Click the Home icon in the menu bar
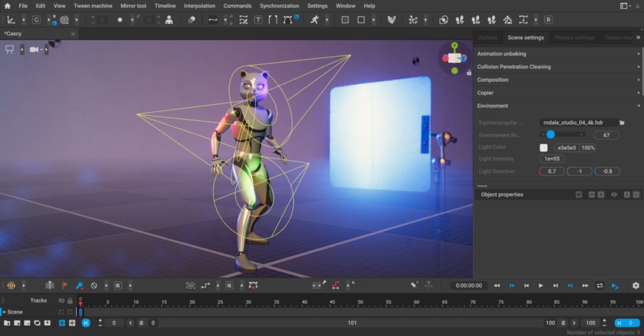This screenshot has height=336, width=644. [x=7, y=6]
